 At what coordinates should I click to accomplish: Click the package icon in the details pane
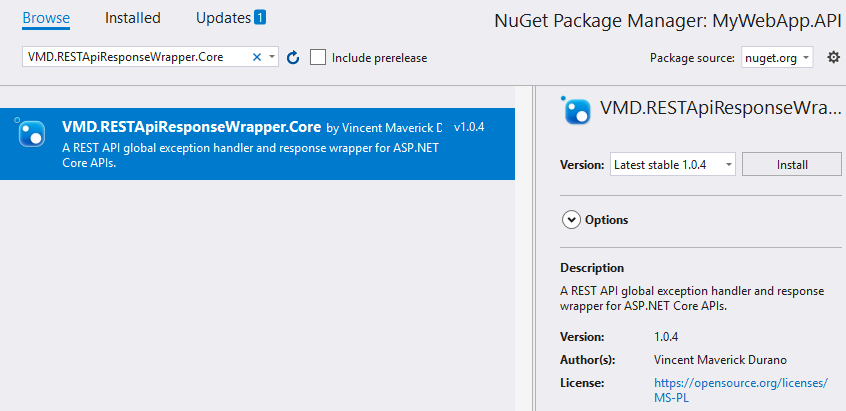coord(577,110)
